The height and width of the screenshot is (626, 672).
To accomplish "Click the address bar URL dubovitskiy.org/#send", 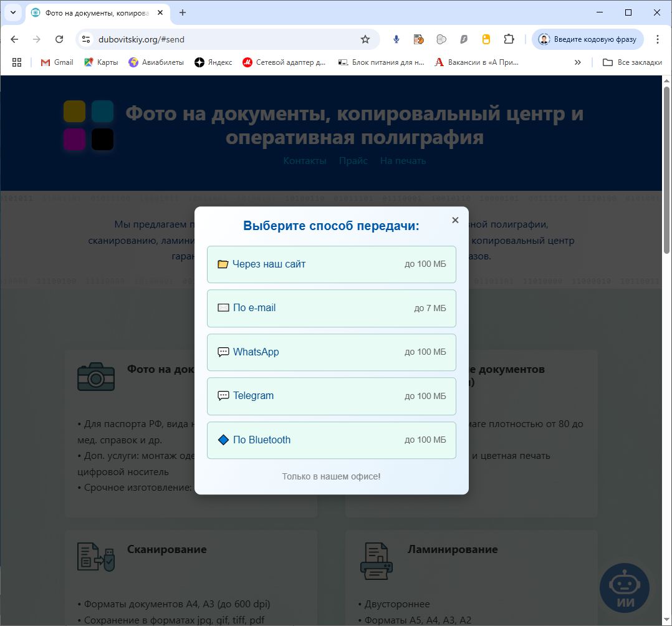I will pyautogui.click(x=142, y=39).
